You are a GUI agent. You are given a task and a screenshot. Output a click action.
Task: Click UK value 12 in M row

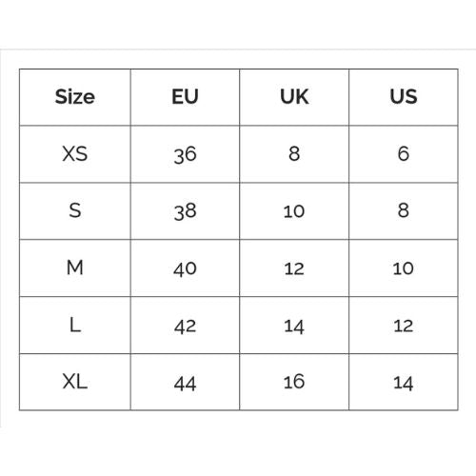[x=294, y=268]
